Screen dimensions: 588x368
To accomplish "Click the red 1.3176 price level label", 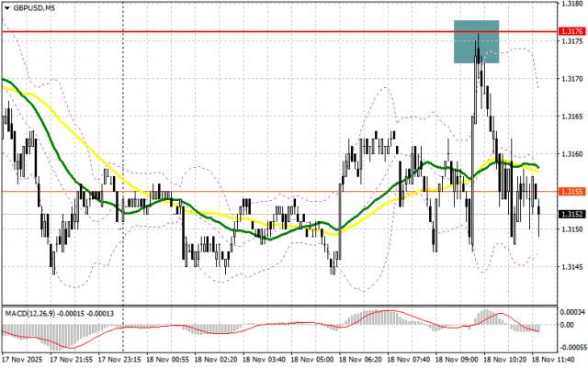I will click(572, 31).
